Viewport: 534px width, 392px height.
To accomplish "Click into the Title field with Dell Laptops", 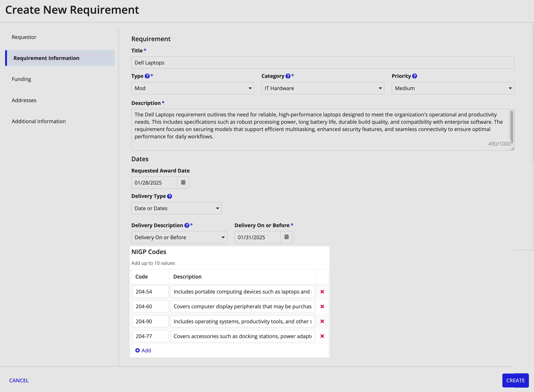I will [x=323, y=62].
